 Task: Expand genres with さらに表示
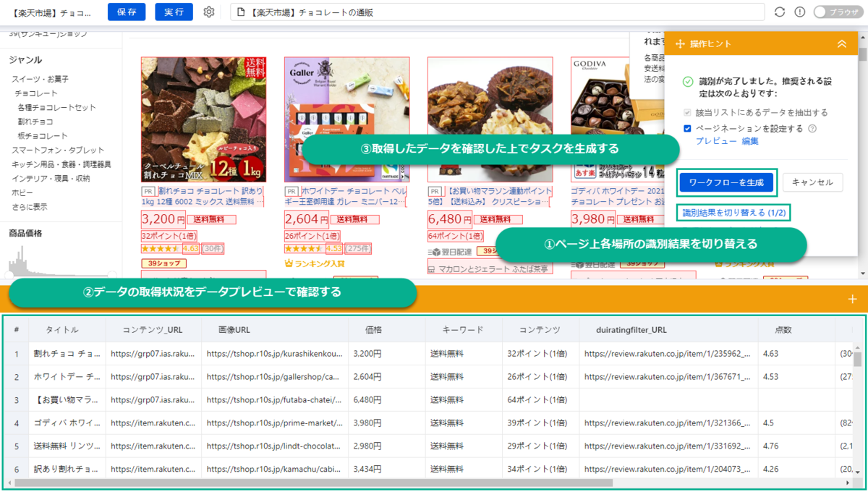[29, 207]
